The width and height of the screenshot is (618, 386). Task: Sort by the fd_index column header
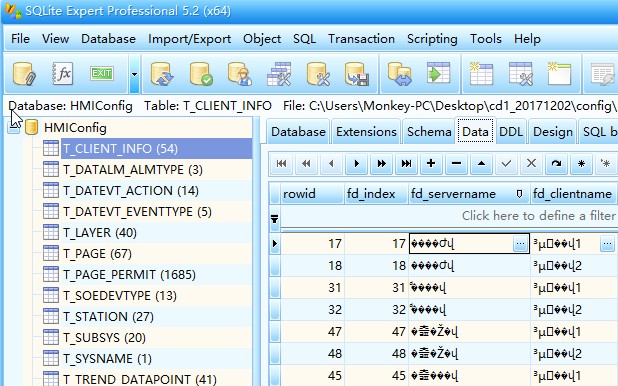pos(376,194)
